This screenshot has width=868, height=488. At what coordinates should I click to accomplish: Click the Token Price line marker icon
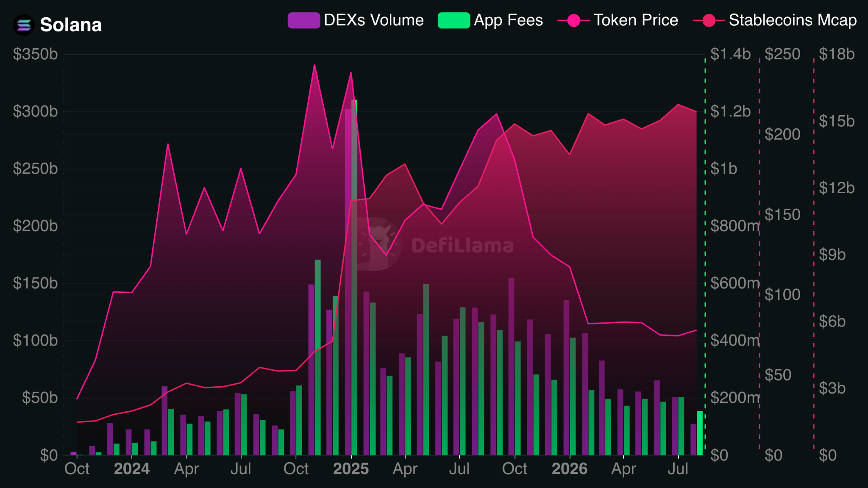coord(573,20)
